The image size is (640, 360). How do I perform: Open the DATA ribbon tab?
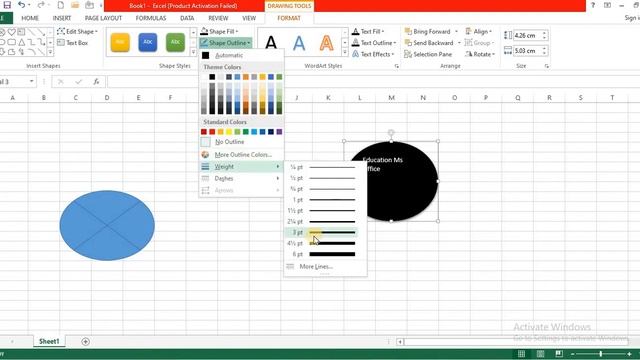pos(187,18)
